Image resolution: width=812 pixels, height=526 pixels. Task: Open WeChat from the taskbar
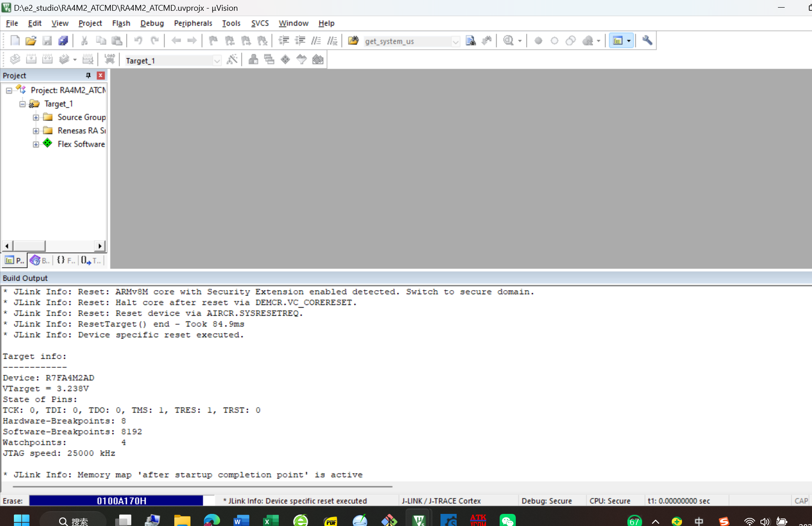[x=507, y=520]
